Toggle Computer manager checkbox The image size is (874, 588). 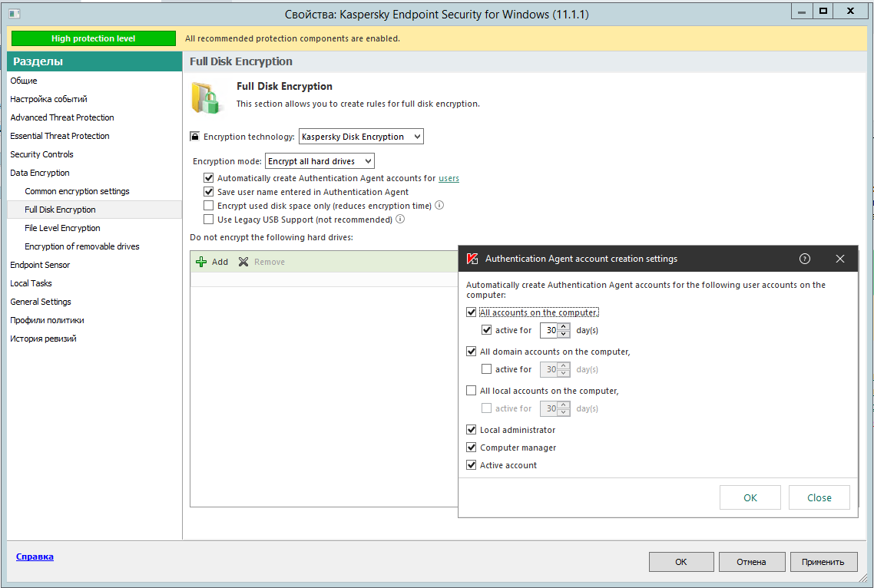pos(471,448)
